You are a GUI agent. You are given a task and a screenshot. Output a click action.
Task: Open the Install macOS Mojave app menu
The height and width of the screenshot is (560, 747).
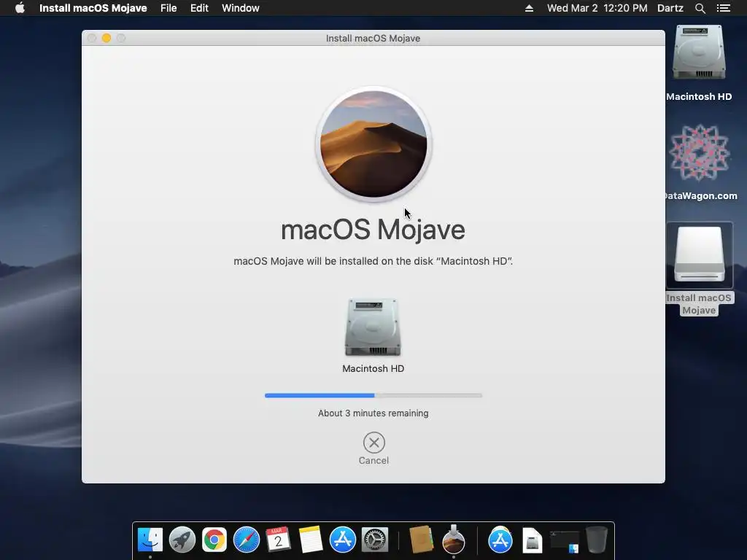click(x=93, y=8)
